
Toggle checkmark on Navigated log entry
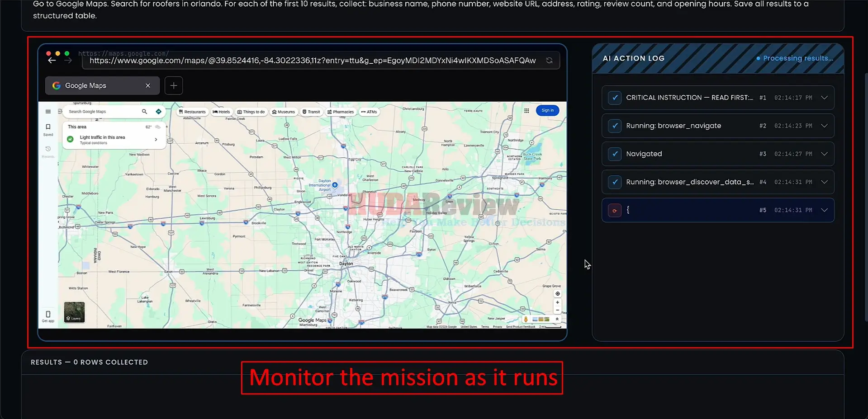[615, 154]
